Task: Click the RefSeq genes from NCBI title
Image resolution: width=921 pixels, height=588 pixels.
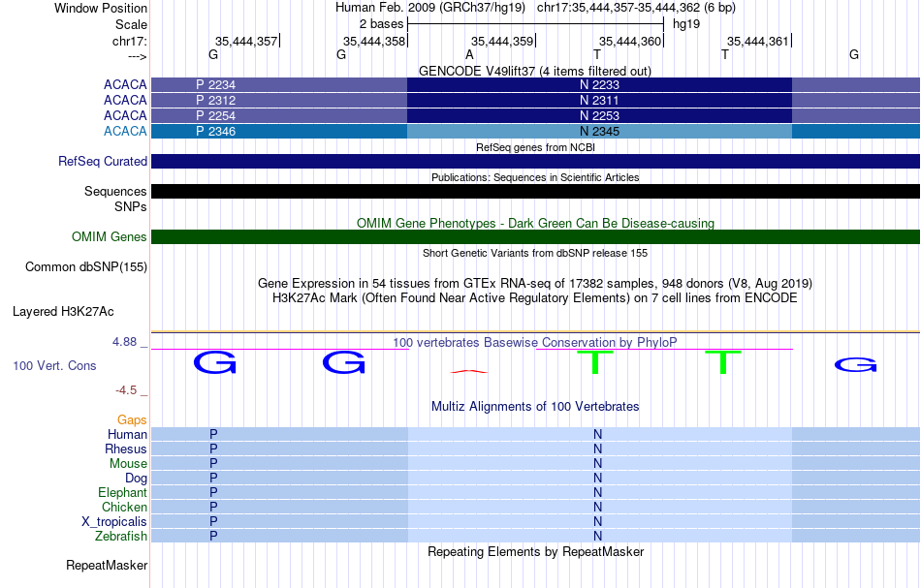Action: pyautogui.click(x=536, y=147)
